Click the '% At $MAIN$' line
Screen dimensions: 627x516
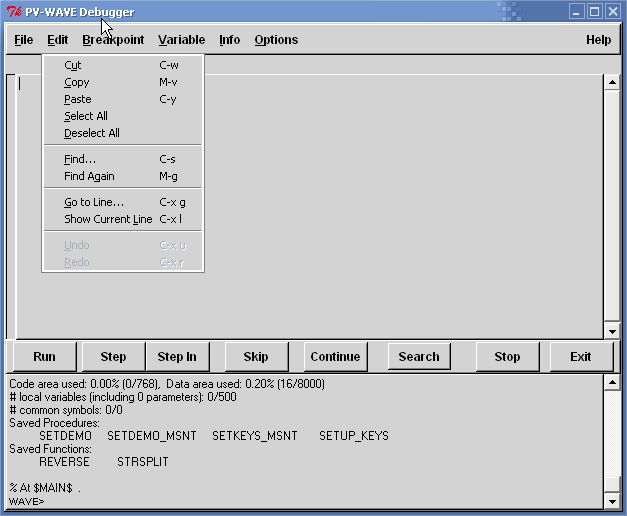point(45,488)
